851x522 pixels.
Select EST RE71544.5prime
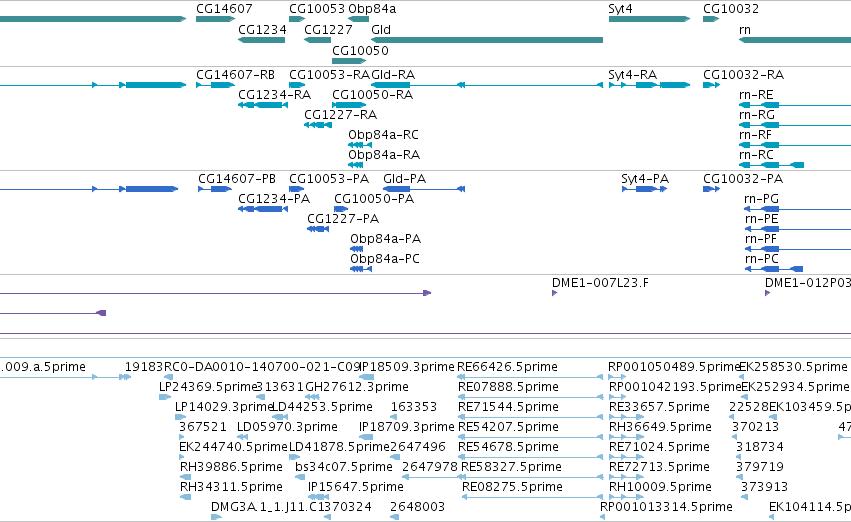[x=508, y=407]
